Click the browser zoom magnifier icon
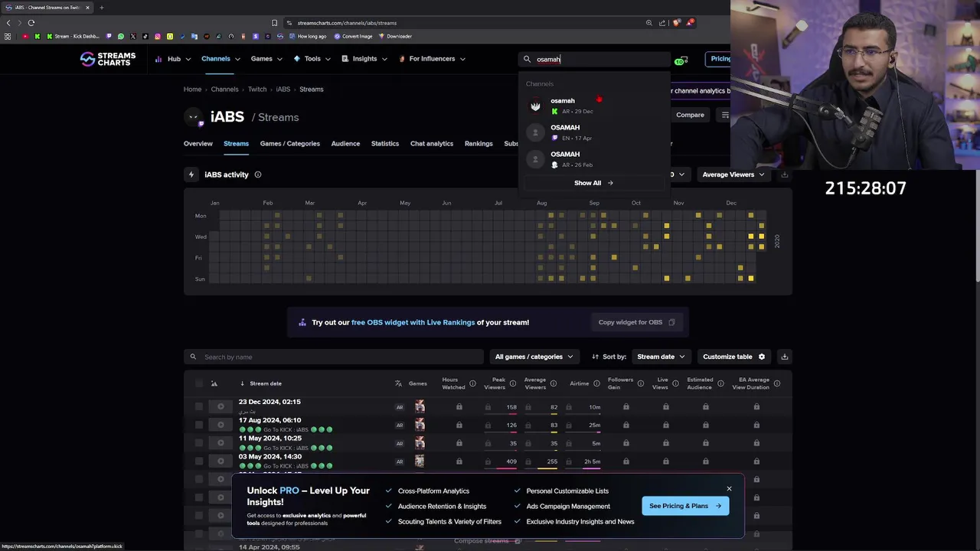The height and width of the screenshot is (551, 980). [x=649, y=23]
